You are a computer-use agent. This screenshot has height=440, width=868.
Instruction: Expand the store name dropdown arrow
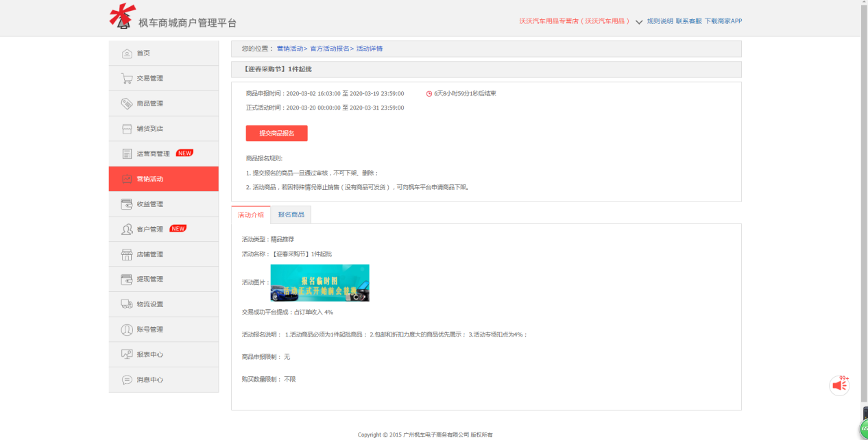(x=638, y=22)
